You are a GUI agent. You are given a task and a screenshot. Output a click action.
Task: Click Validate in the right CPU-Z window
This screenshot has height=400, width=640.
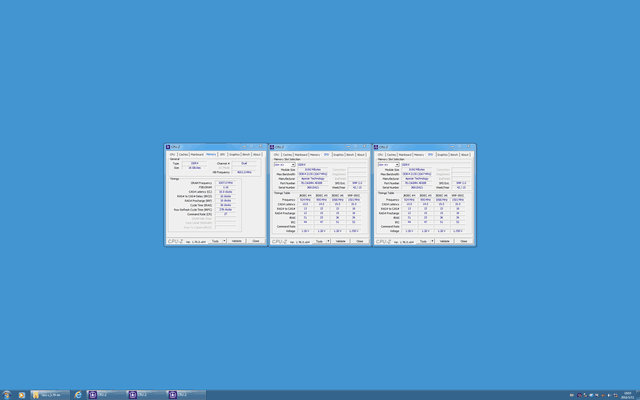pos(445,241)
